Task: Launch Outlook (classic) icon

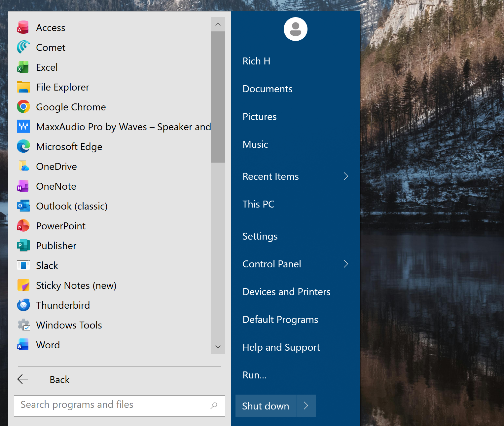Action: pyautogui.click(x=23, y=206)
